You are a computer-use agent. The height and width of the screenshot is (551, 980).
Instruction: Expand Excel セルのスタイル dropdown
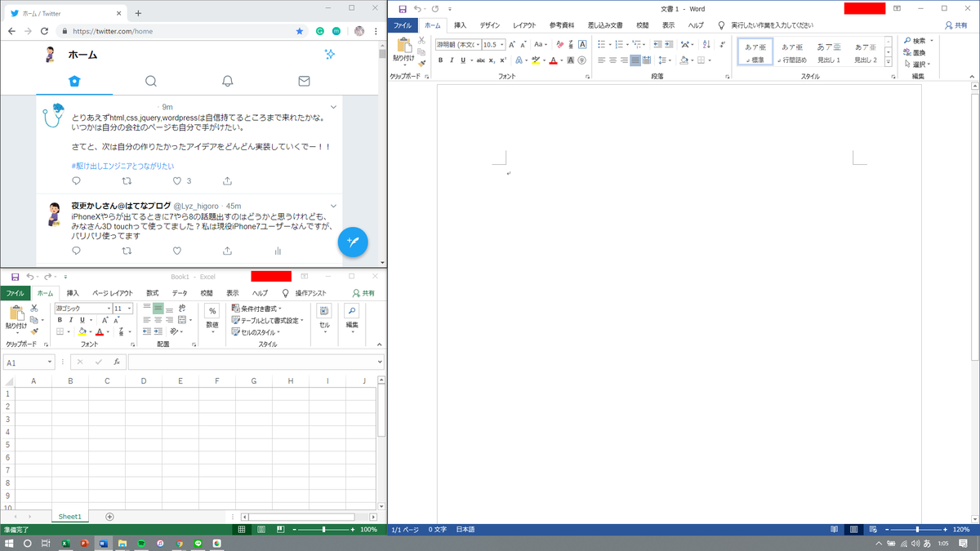tap(278, 332)
